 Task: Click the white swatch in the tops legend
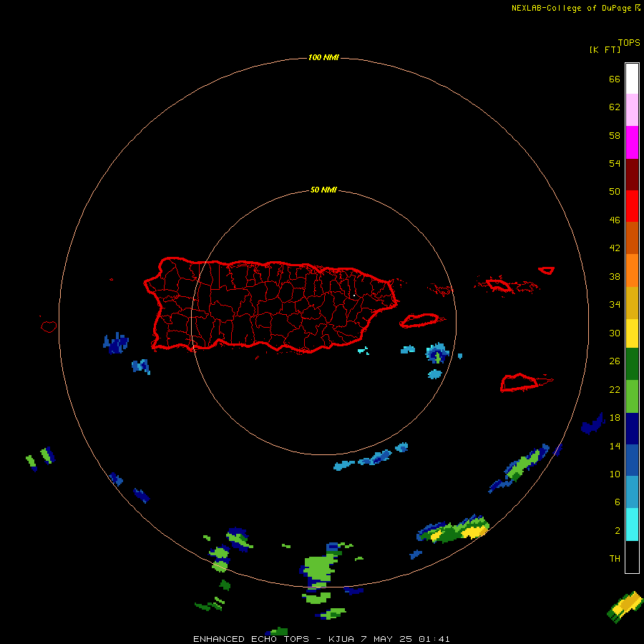tap(632, 79)
